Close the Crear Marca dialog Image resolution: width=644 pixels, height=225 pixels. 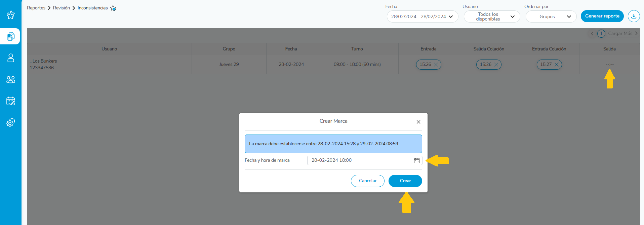[x=418, y=122]
